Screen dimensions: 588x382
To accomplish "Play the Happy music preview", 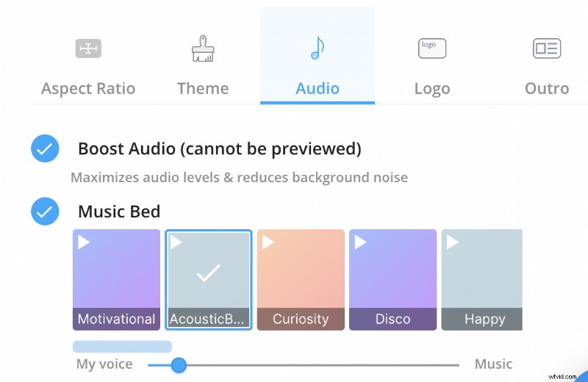I will pos(453,242).
